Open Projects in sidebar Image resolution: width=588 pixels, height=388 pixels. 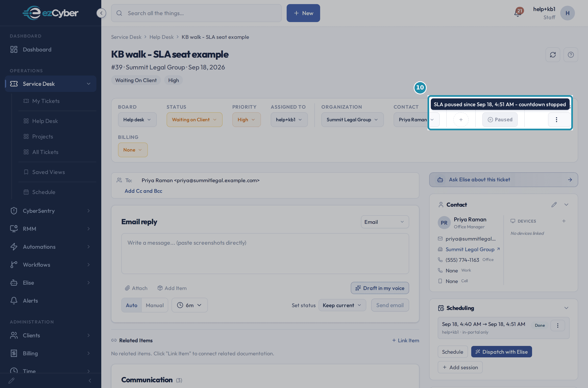[x=57, y=137]
